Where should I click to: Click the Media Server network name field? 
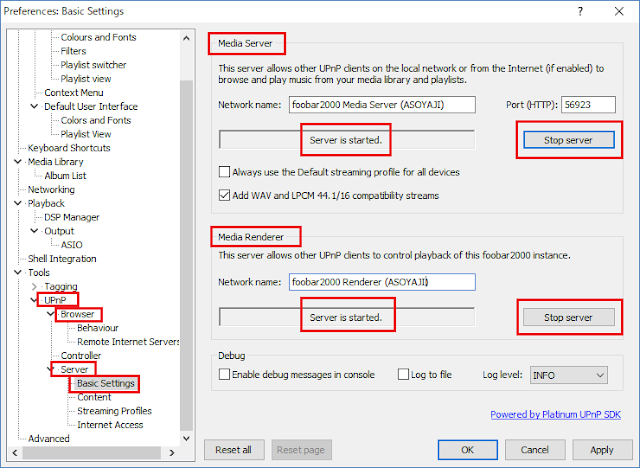click(x=382, y=105)
